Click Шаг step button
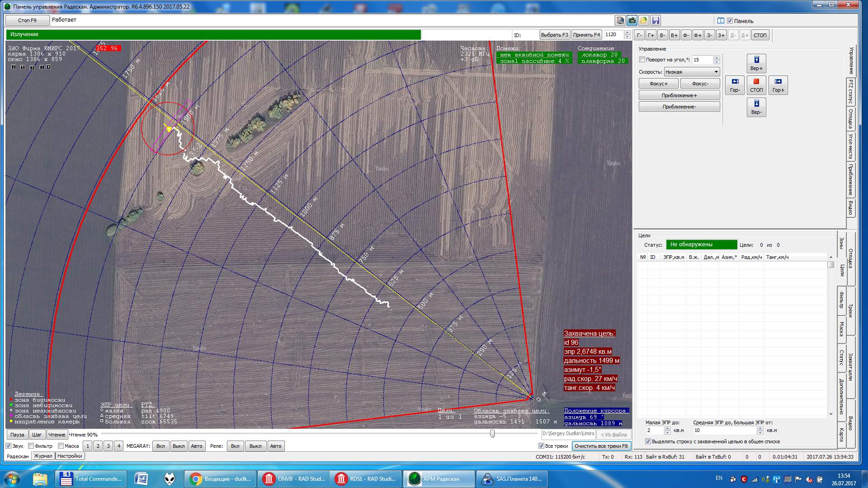 (x=37, y=435)
